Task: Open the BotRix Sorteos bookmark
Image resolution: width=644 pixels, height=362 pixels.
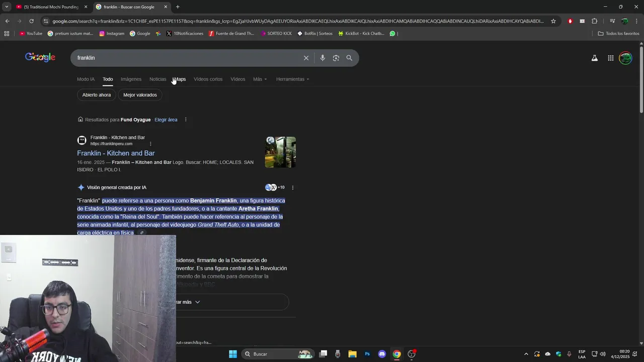Action: 315,34
